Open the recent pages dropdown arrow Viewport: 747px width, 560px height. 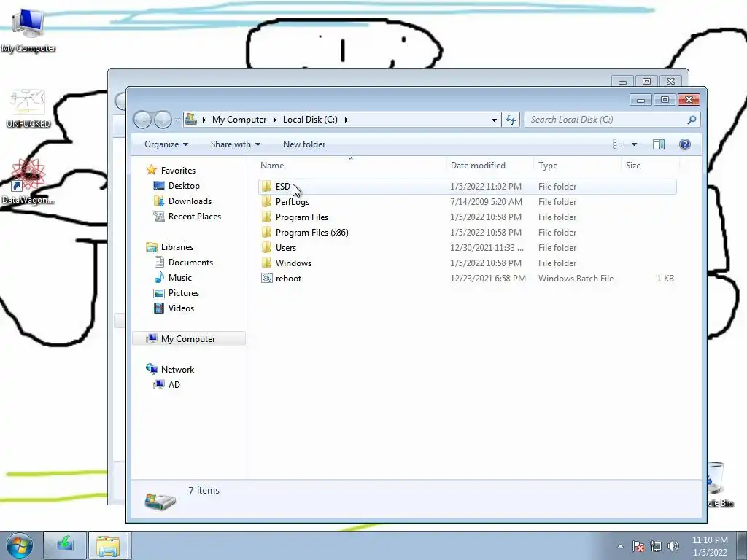point(177,120)
